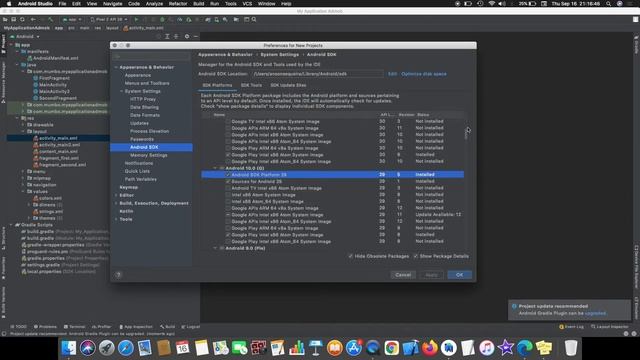
Task: Expand the Tools settings section
Action: (x=116, y=219)
